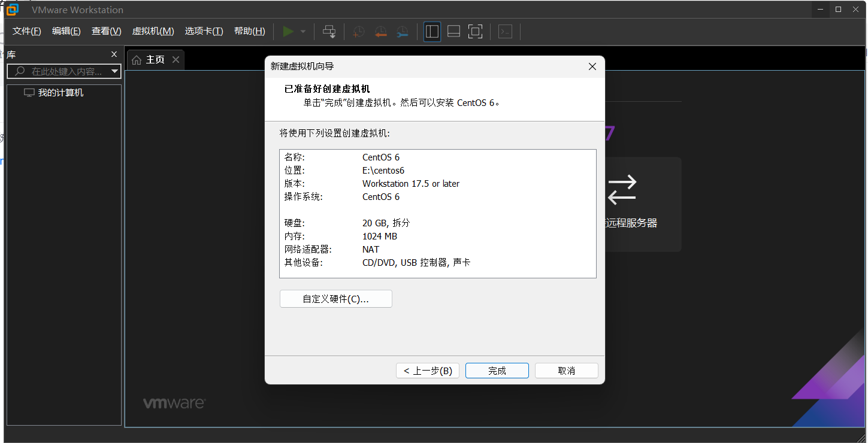Click 取消 to cancel the wizard

pyautogui.click(x=567, y=371)
